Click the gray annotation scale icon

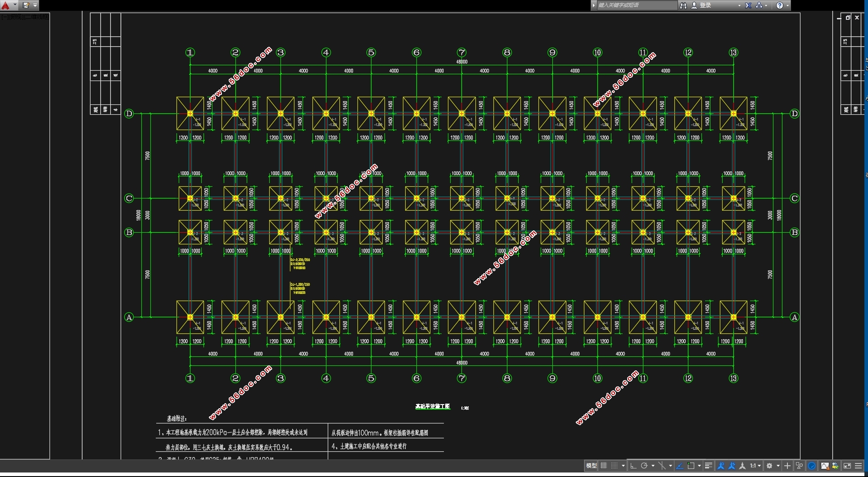coord(742,466)
